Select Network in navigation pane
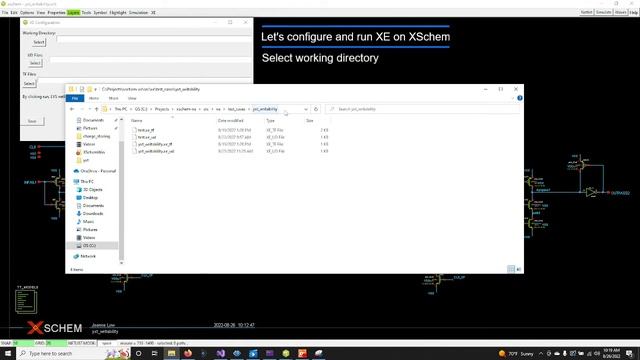The height and width of the screenshot is (360, 640). (88, 256)
